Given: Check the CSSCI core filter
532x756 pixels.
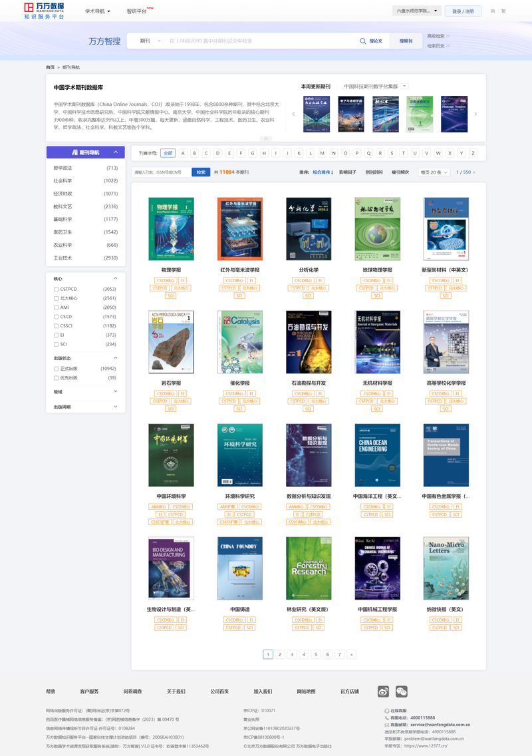Looking at the screenshot, I should [56, 326].
